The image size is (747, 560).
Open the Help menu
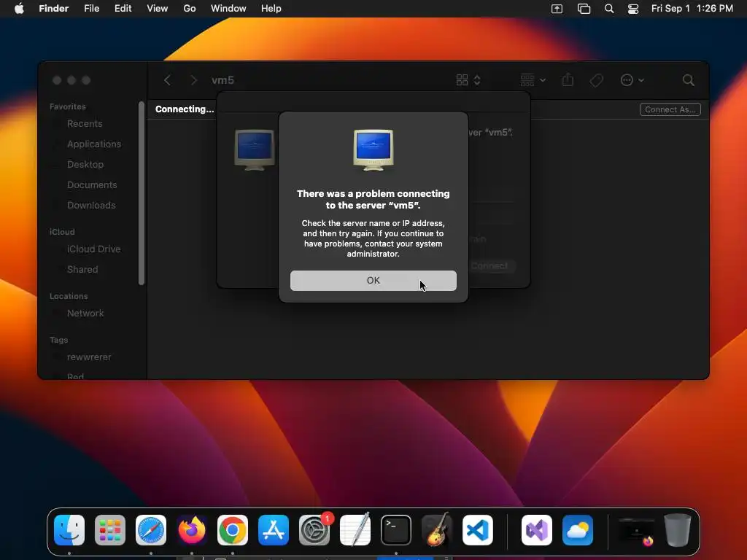(x=271, y=9)
